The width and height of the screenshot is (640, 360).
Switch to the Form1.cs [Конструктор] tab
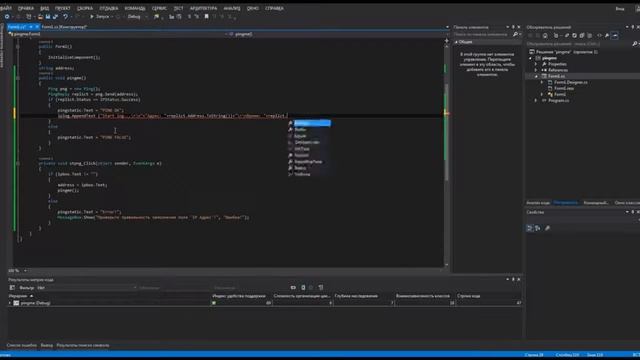click(64, 27)
